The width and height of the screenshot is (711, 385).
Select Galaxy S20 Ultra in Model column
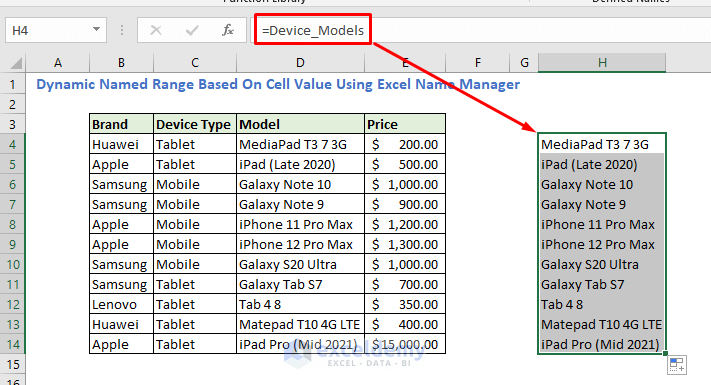coord(300,264)
